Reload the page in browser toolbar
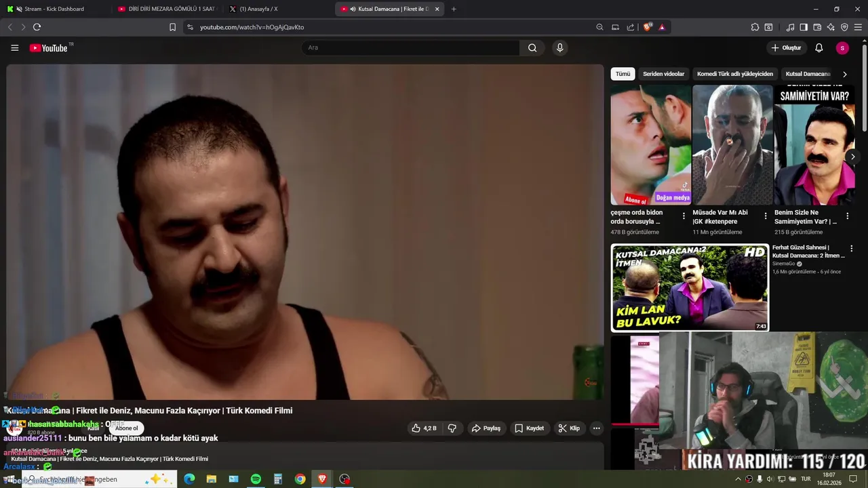 coord(37,27)
